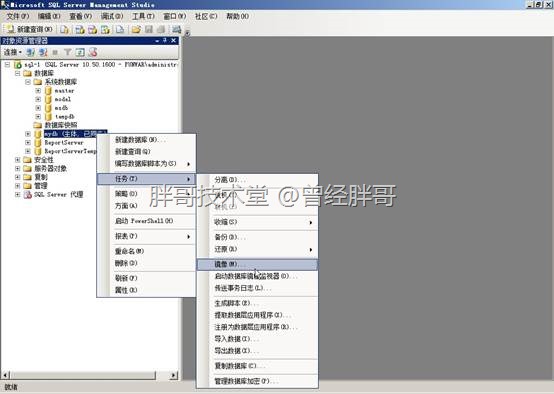Screen dimensions: 554x394
Task: Select the tempdb database icon
Action: pyautogui.click(x=48, y=117)
